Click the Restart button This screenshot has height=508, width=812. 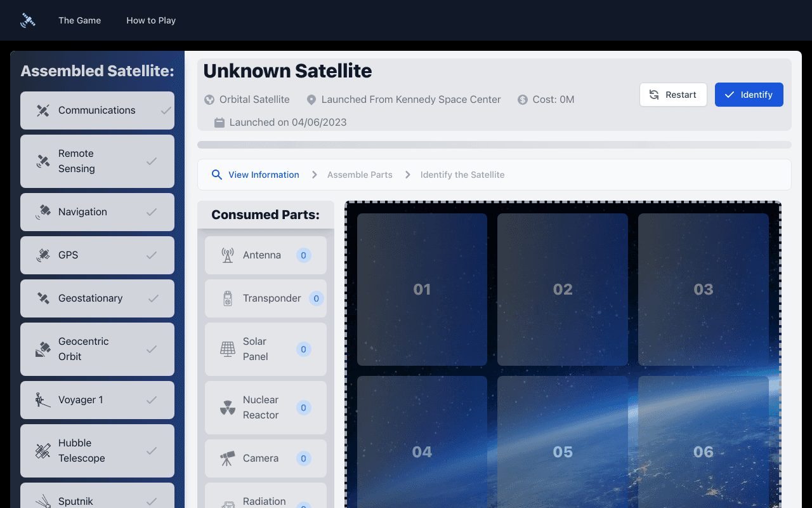pyautogui.click(x=673, y=94)
